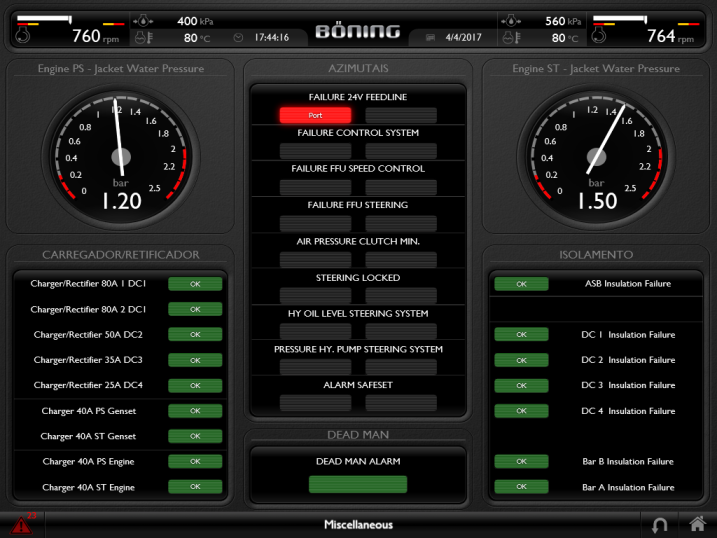Click the STEERING LOCKED label
Viewport: 717px width, 538px height.
(x=358, y=278)
